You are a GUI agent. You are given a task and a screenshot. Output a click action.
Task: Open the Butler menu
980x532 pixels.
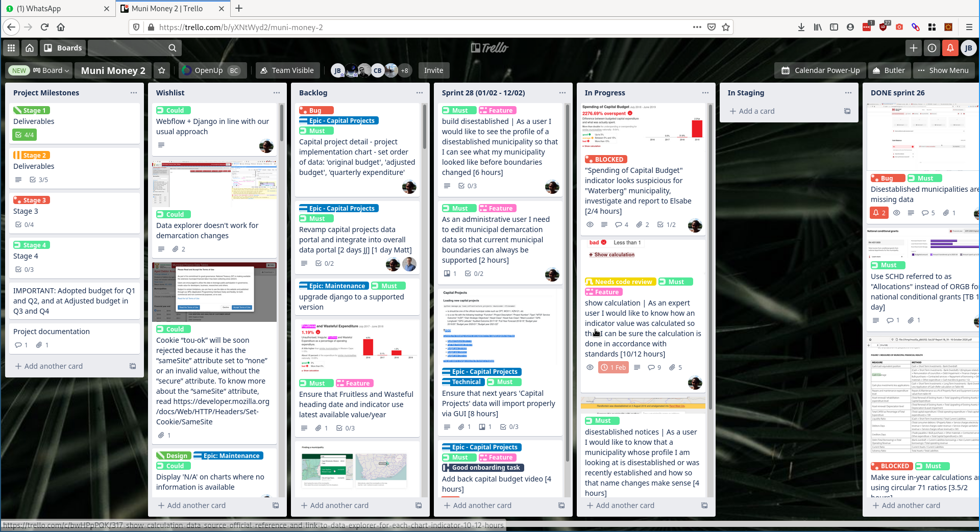[889, 70]
